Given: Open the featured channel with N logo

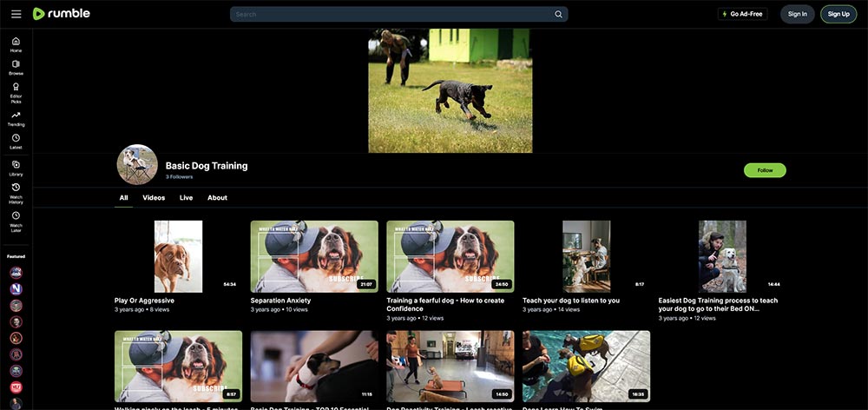Looking at the screenshot, I should [16, 289].
